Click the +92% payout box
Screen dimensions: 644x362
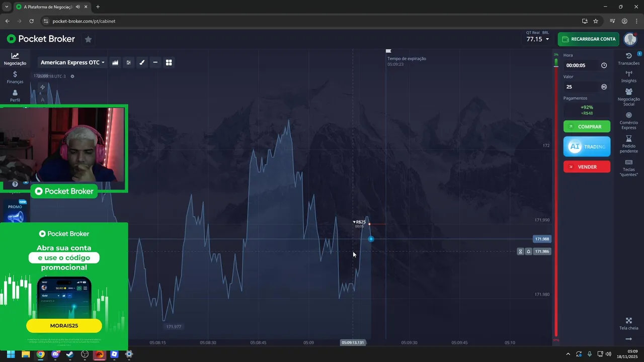click(x=587, y=110)
